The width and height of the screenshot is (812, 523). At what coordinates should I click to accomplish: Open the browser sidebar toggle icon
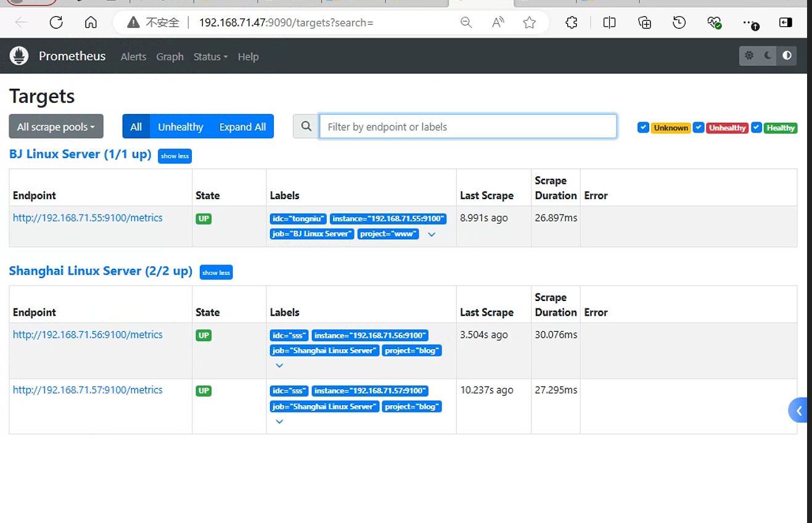pos(785,23)
